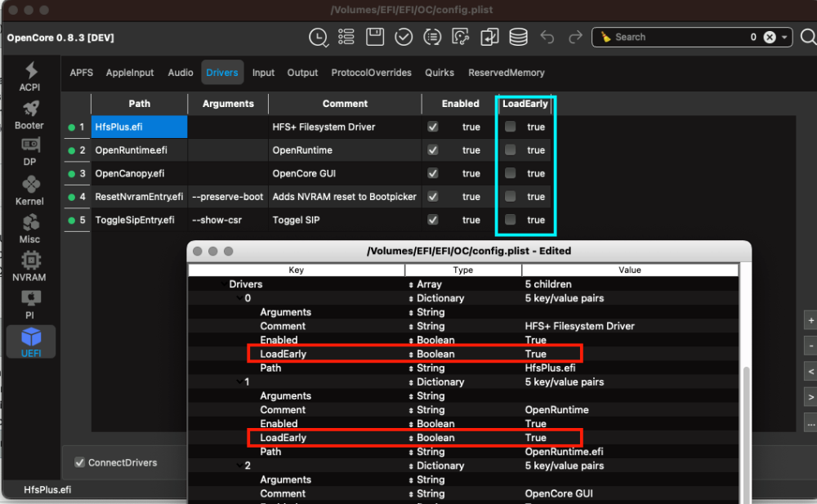Toggle Enabled checkbox for OpenRuntime.efi
The width and height of the screenshot is (817, 504).
[432, 150]
